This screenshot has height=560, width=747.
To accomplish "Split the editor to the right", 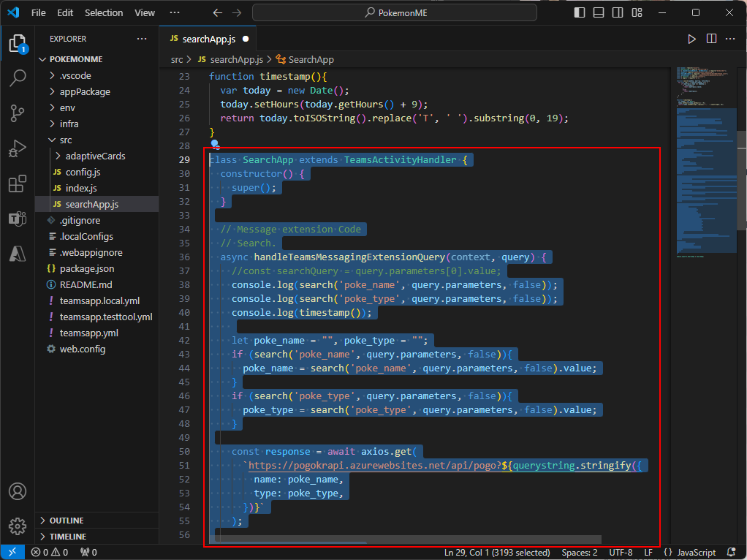I will [711, 39].
